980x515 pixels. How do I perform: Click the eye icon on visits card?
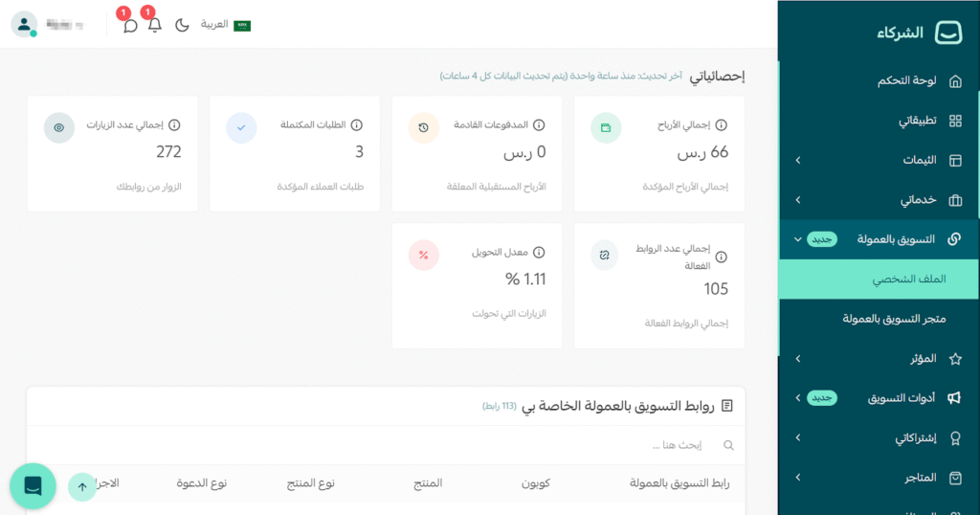click(x=59, y=127)
